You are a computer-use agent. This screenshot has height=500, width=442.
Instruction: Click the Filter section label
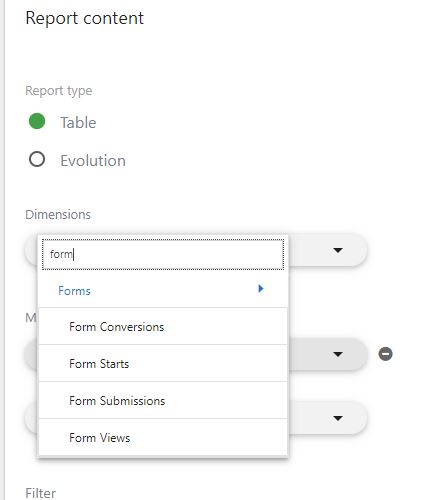point(41,493)
